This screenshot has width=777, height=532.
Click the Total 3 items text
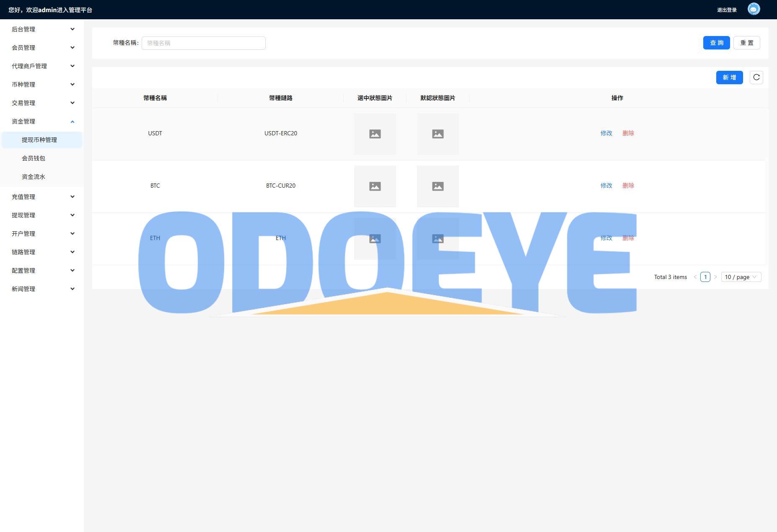670,277
